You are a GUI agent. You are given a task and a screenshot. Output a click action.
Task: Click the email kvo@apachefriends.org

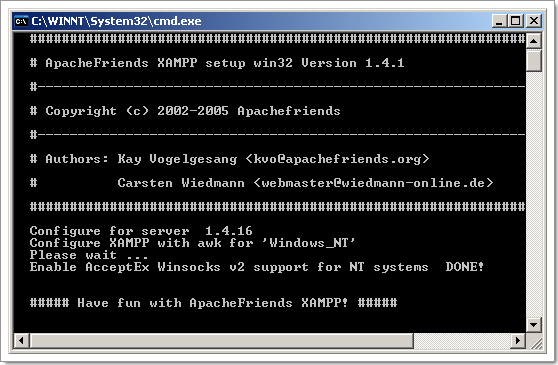(337, 159)
